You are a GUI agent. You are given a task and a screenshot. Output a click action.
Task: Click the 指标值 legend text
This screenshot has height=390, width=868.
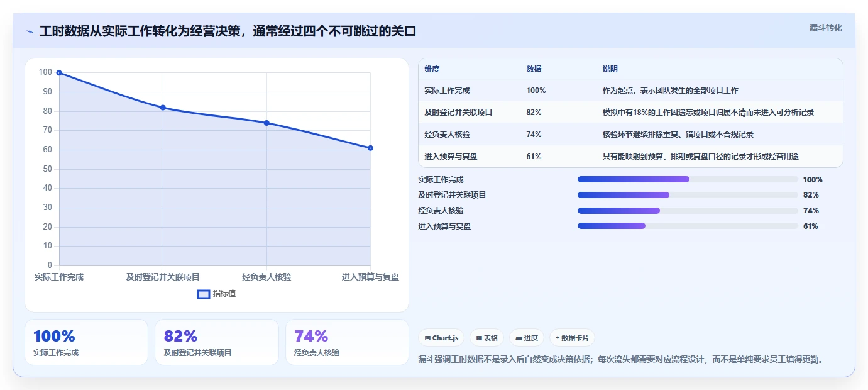pos(224,294)
